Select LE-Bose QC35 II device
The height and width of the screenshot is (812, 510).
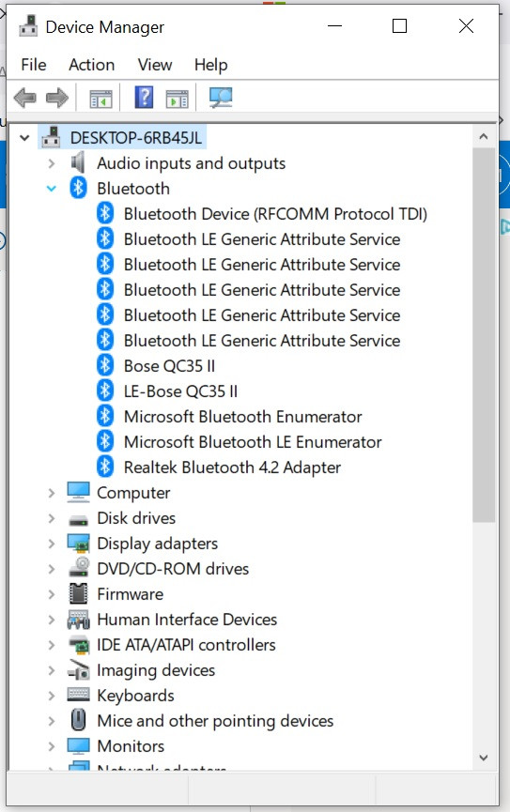pos(180,391)
